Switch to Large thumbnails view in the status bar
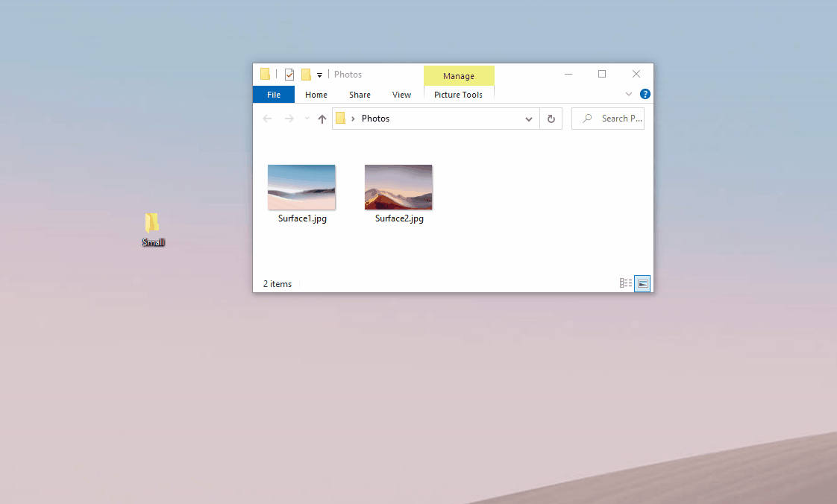The height and width of the screenshot is (504, 837). tap(642, 283)
